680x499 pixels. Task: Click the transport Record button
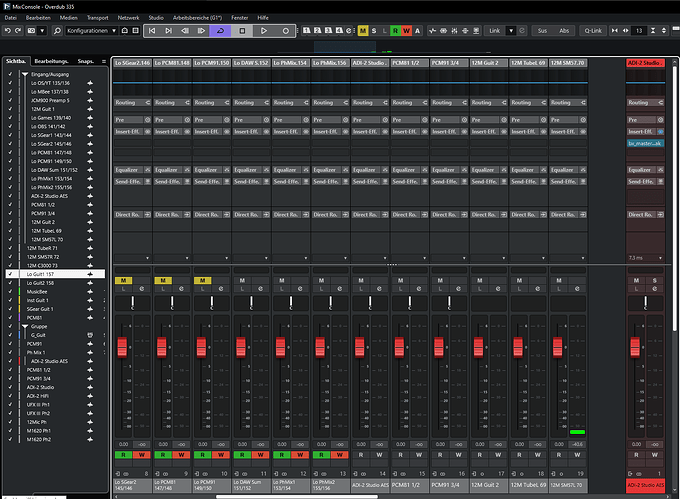coord(285,31)
